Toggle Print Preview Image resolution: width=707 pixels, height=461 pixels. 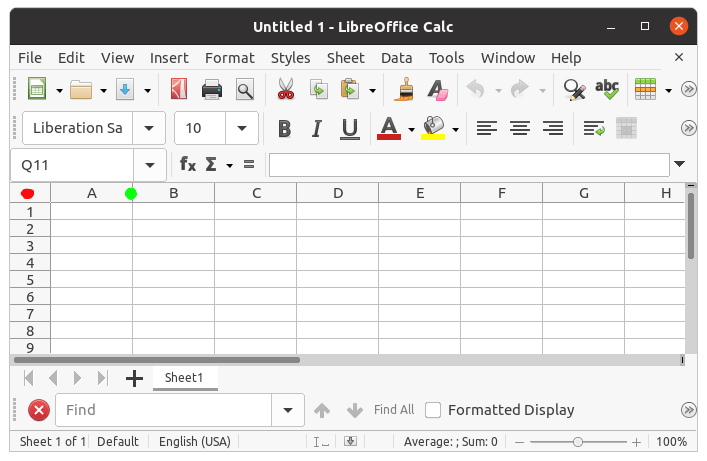[245, 89]
